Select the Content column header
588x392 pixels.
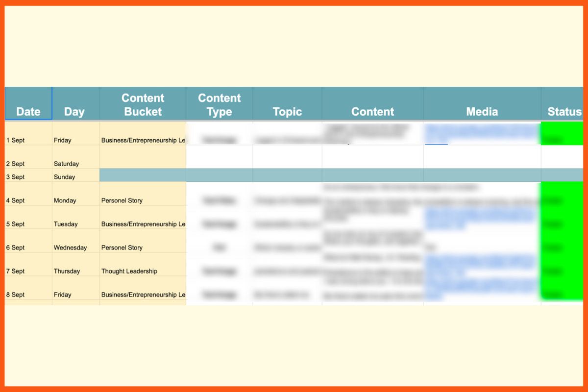pos(373,103)
